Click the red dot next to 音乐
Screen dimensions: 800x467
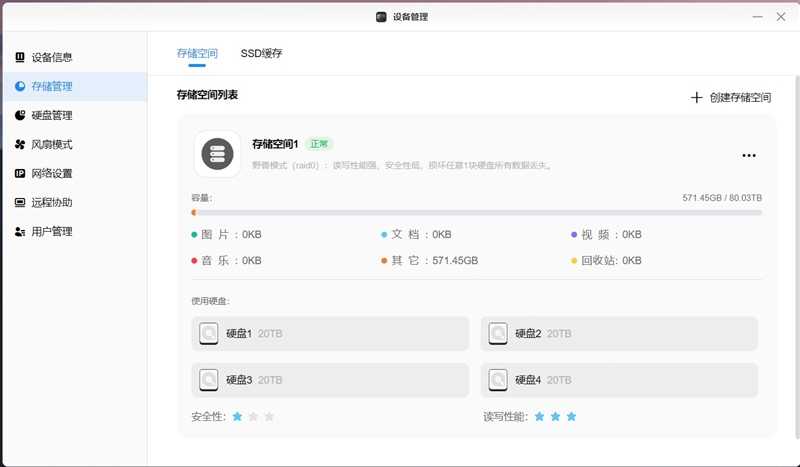tap(194, 261)
